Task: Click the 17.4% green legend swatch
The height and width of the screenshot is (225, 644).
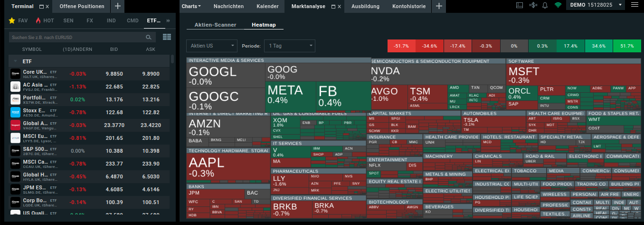Action: coord(570,46)
